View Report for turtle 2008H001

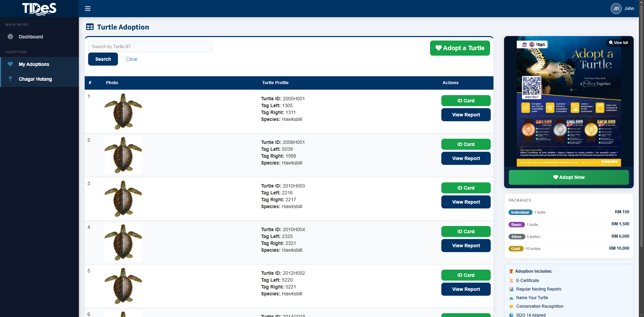click(x=466, y=158)
